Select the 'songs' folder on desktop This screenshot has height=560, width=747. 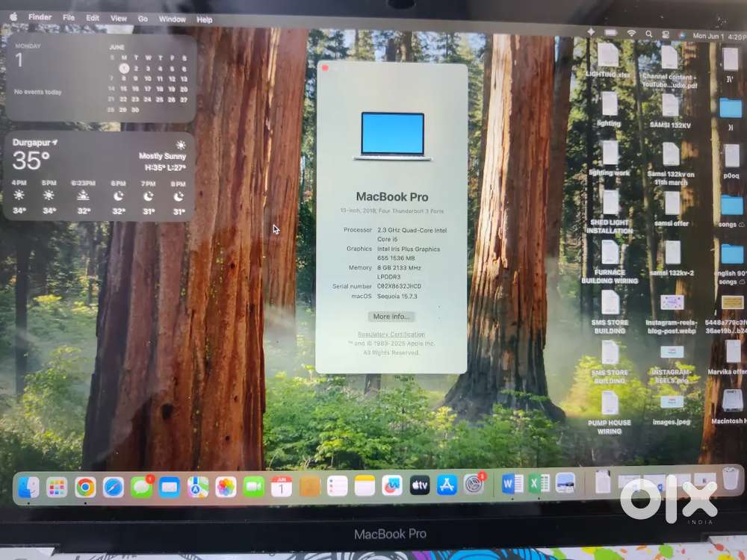point(731,211)
